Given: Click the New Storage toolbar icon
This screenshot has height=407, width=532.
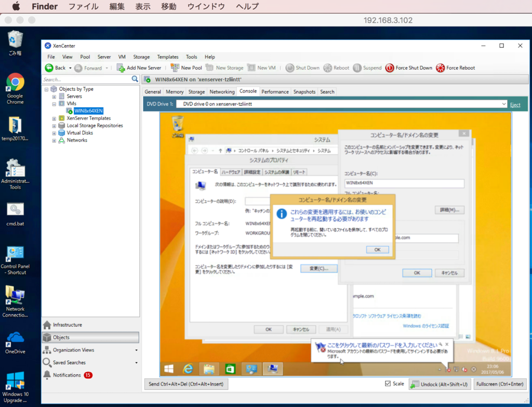Looking at the screenshot, I should coord(210,68).
